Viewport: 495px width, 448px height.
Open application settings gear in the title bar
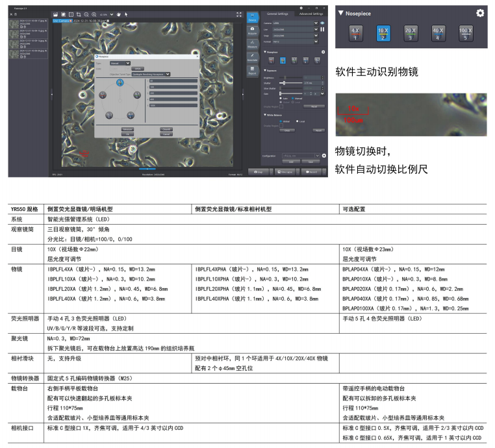301,8
